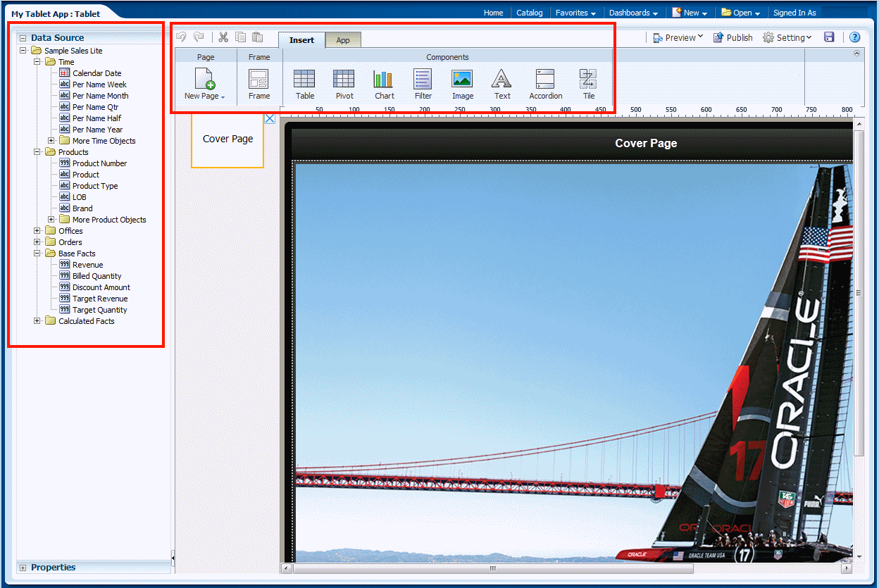
Task: Insert an Accordion component
Action: pyautogui.click(x=545, y=85)
